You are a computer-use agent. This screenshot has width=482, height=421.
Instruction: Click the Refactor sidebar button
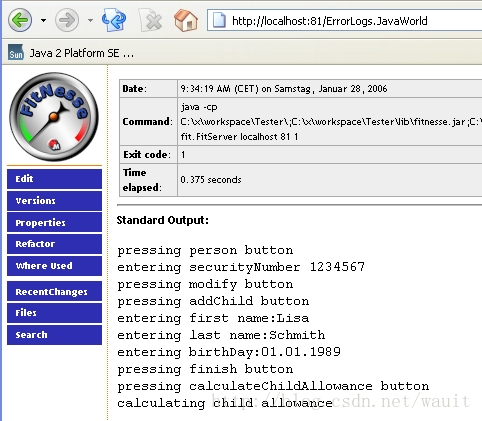pos(54,244)
